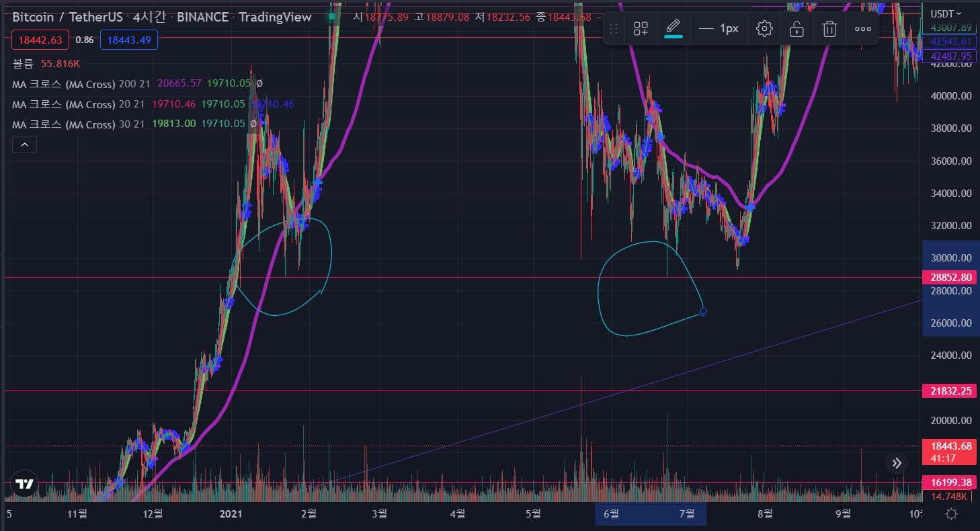Click the 11월 label on time axis
This screenshot has height=531, width=980.
(x=77, y=514)
